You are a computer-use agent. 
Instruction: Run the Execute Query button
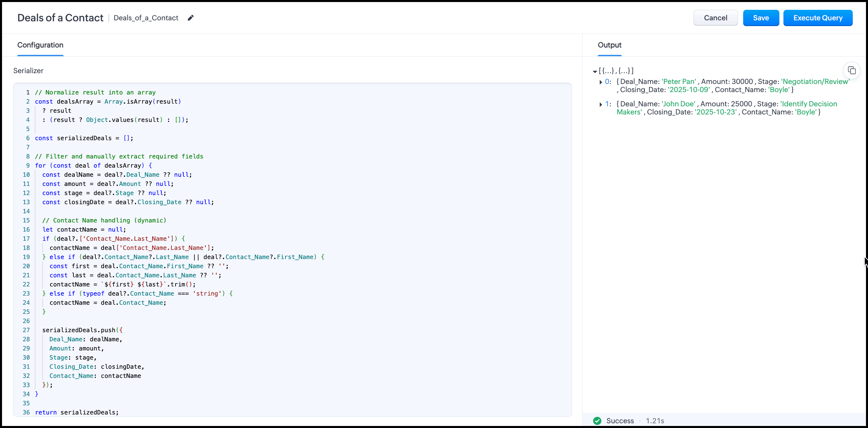(x=818, y=18)
